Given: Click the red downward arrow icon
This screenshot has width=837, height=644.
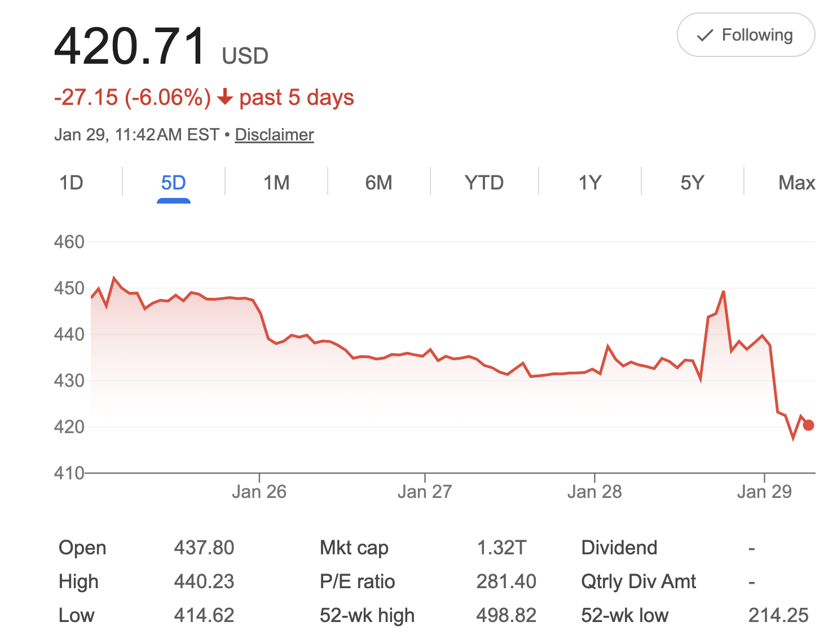Looking at the screenshot, I should coord(225,97).
